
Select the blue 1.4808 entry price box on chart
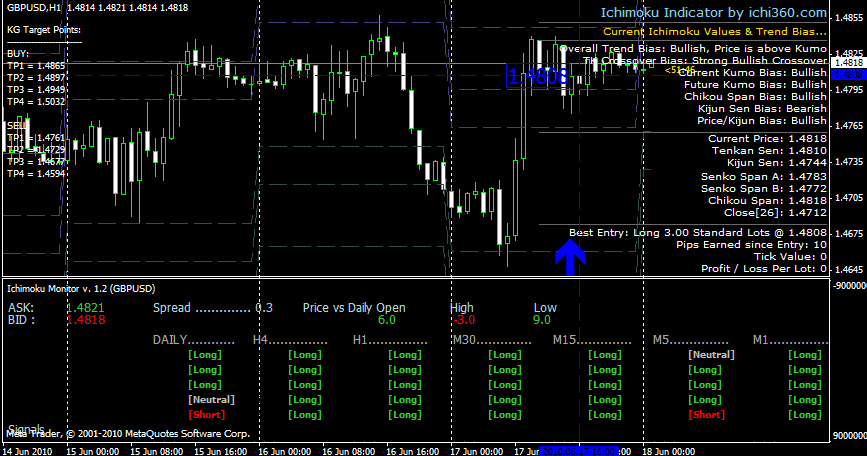click(x=538, y=76)
